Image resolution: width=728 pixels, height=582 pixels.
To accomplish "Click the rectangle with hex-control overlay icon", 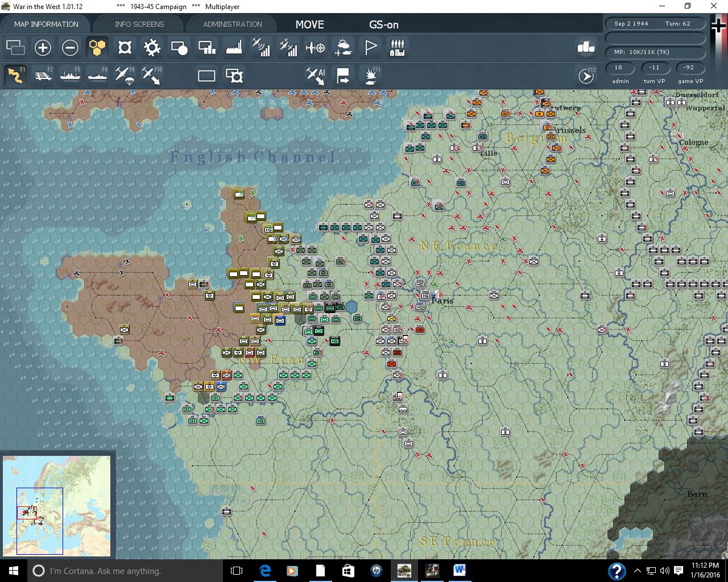I will tap(234, 76).
